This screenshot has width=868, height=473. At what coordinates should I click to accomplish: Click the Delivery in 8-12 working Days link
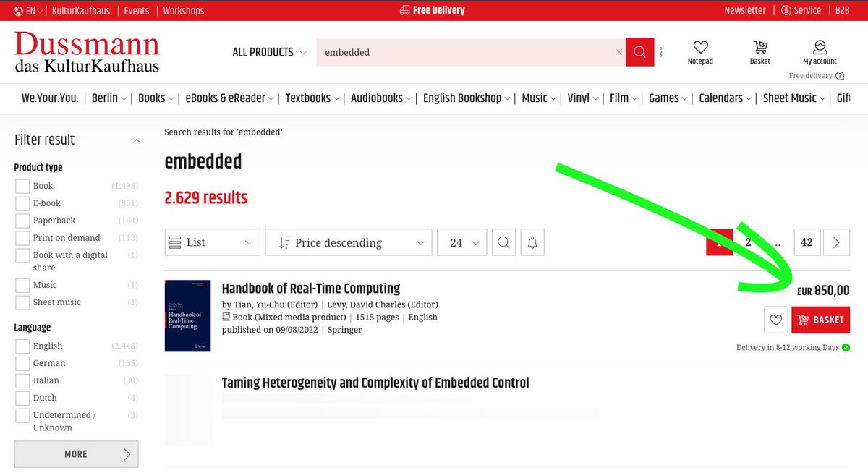(788, 347)
